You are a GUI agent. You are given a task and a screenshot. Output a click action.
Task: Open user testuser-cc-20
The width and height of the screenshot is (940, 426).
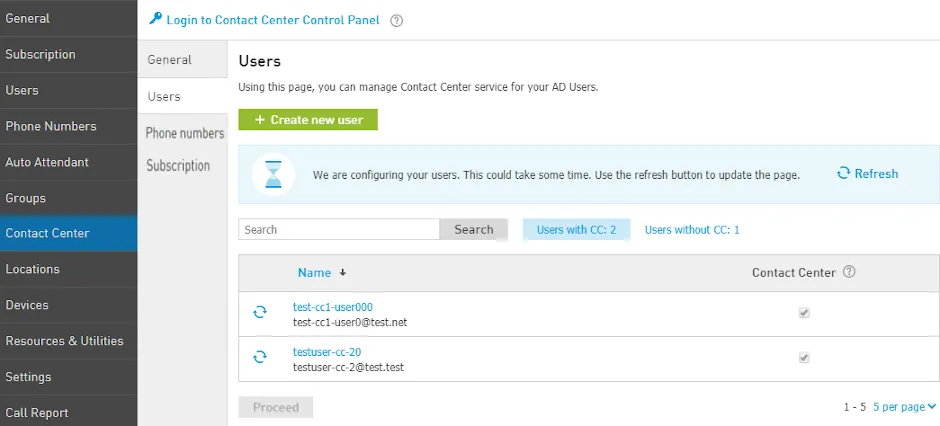pyautogui.click(x=327, y=352)
